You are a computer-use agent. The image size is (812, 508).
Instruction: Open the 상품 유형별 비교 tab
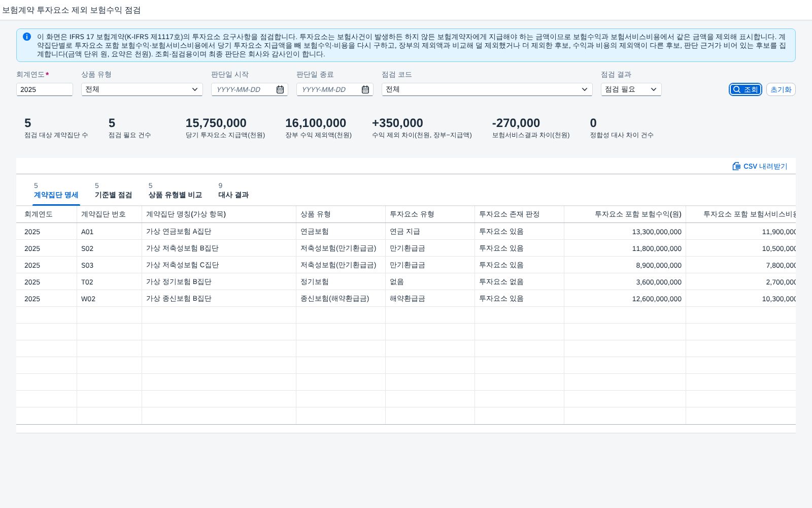(x=175, y=191)
